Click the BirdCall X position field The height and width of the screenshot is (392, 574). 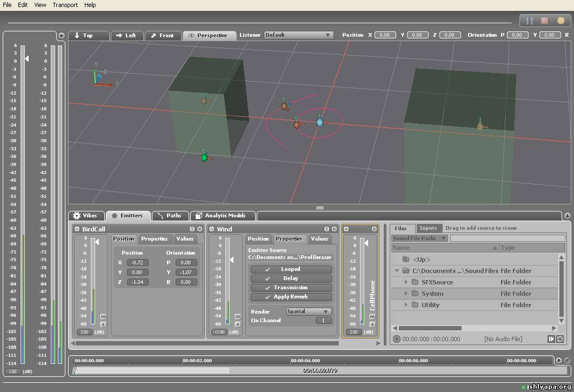(x=137, y=263)
